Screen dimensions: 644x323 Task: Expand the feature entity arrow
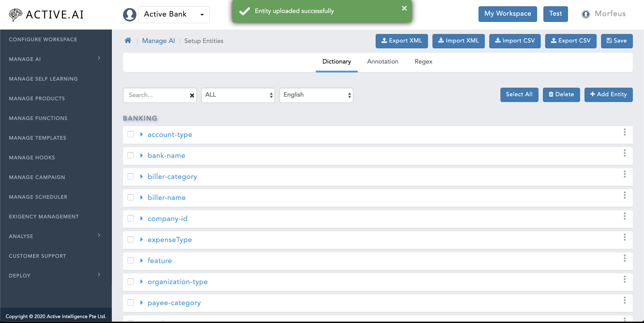click(142, 260)
